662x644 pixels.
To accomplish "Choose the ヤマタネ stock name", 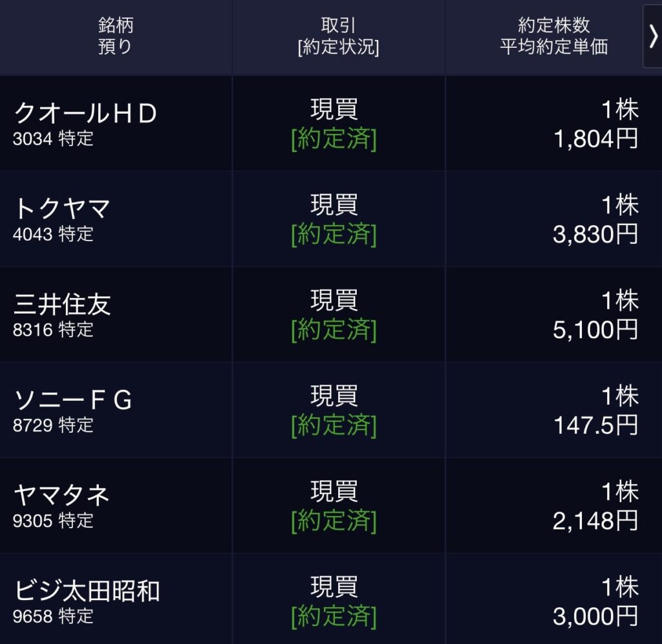I will click(x=62, y=495).
